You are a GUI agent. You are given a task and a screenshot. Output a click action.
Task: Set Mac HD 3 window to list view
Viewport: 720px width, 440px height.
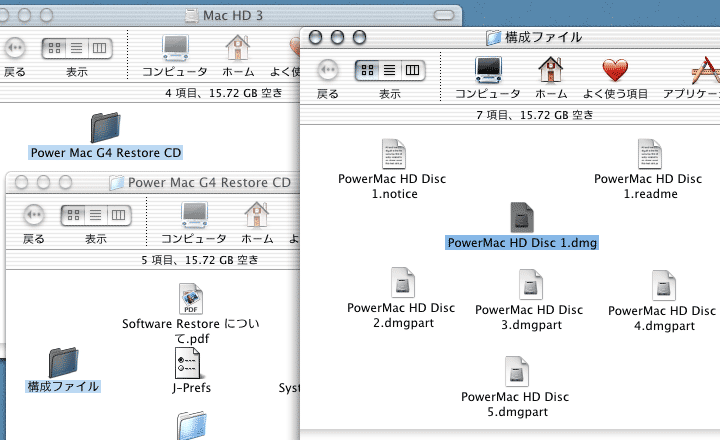[x=77, y=48]
